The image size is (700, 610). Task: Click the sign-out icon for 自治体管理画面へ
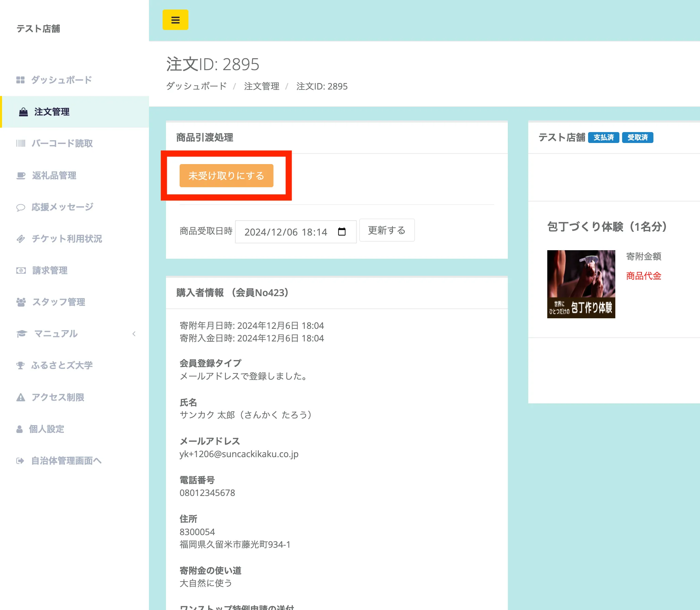[20, 461]
